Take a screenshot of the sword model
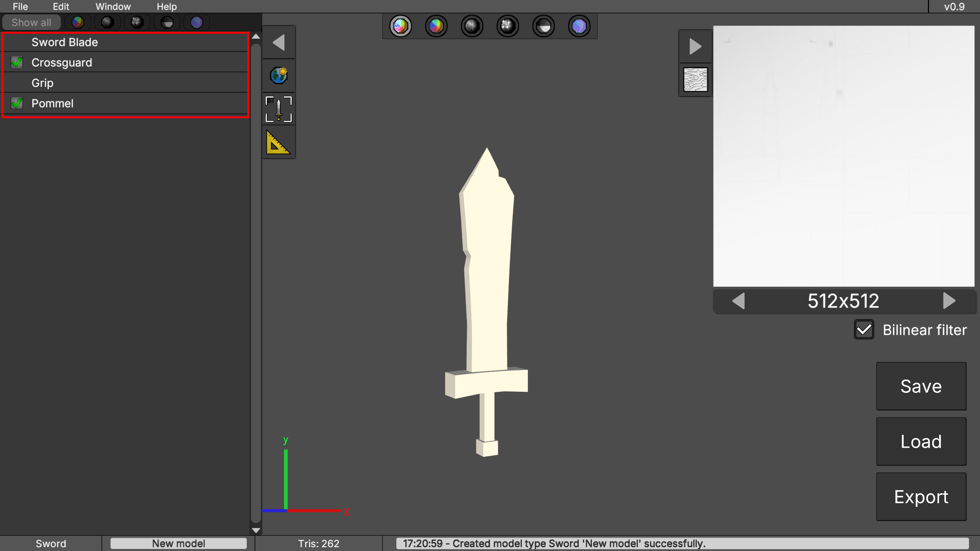Image resolution: width=980 pixels, height=551 pixels. [x=279, y=109]
